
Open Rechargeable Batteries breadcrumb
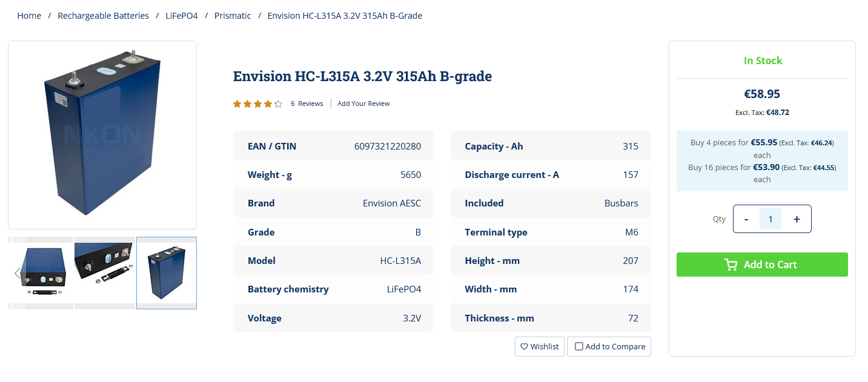(x=103, y=16)
